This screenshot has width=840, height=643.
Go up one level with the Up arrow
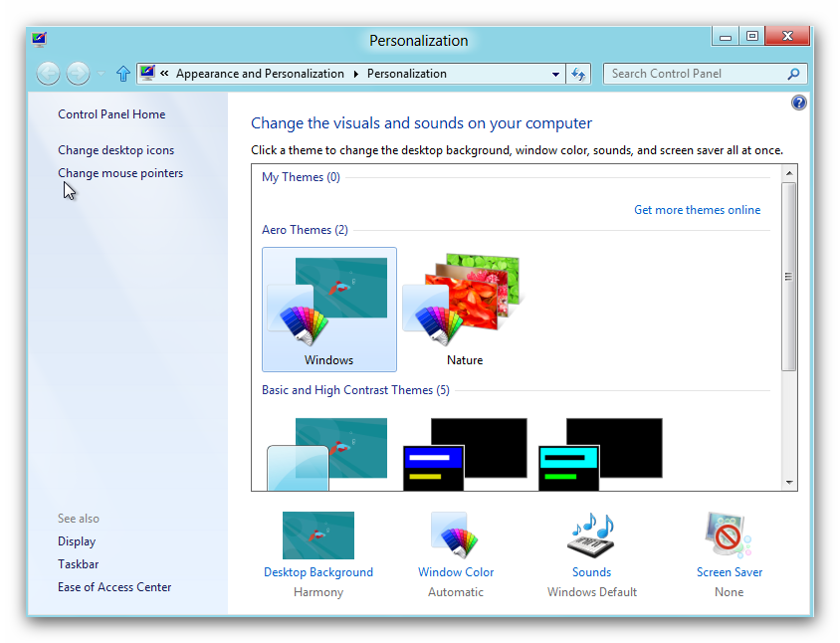[123, 74]
